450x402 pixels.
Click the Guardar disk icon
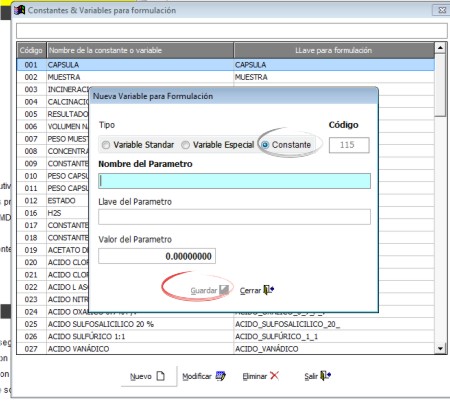point(224,290)
